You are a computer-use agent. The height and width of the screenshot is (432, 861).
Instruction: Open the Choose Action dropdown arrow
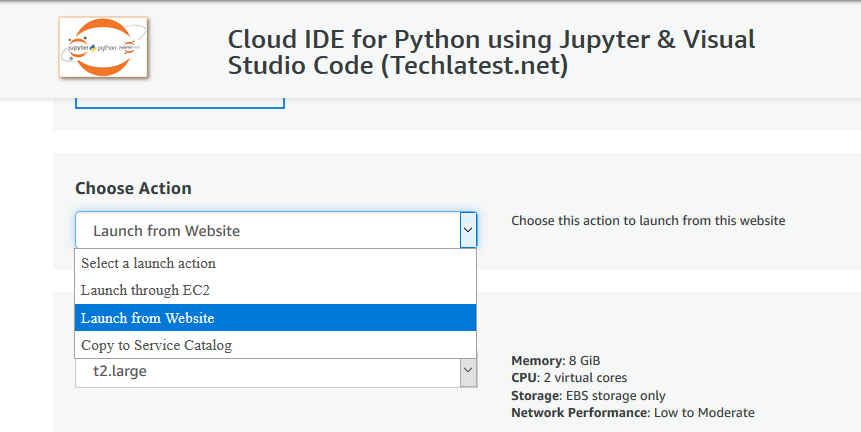468,230
